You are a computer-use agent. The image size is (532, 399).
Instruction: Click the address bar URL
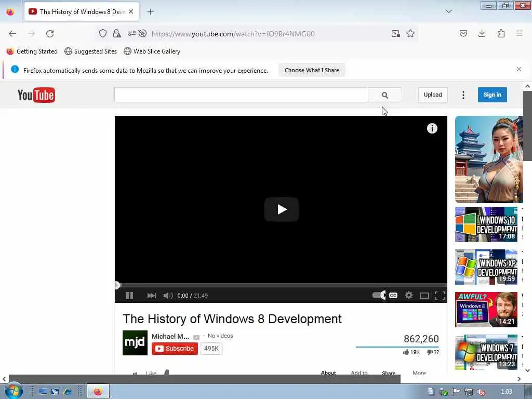233,34
